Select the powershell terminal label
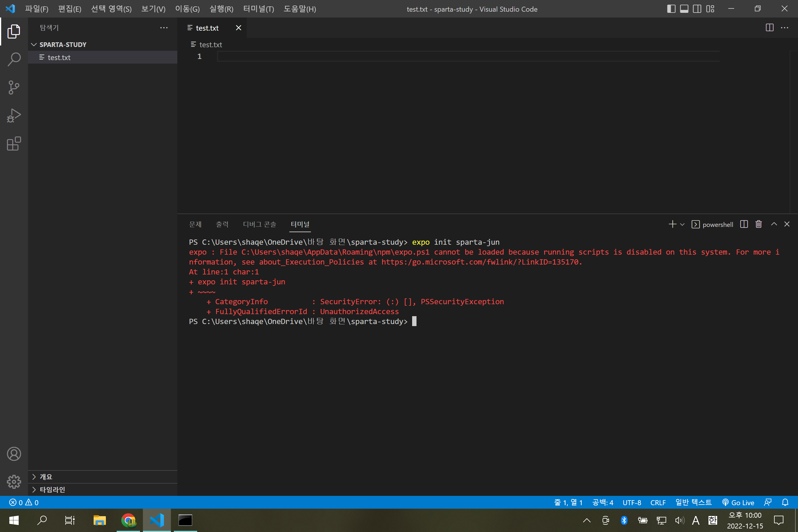The width and height of the screenshot is (798, 532). pos(712,225)
